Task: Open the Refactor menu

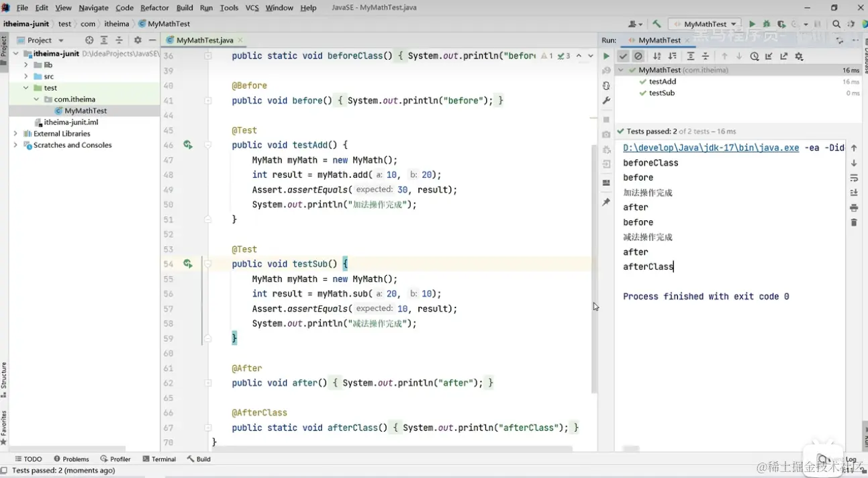Action: (x=154, y=7)
